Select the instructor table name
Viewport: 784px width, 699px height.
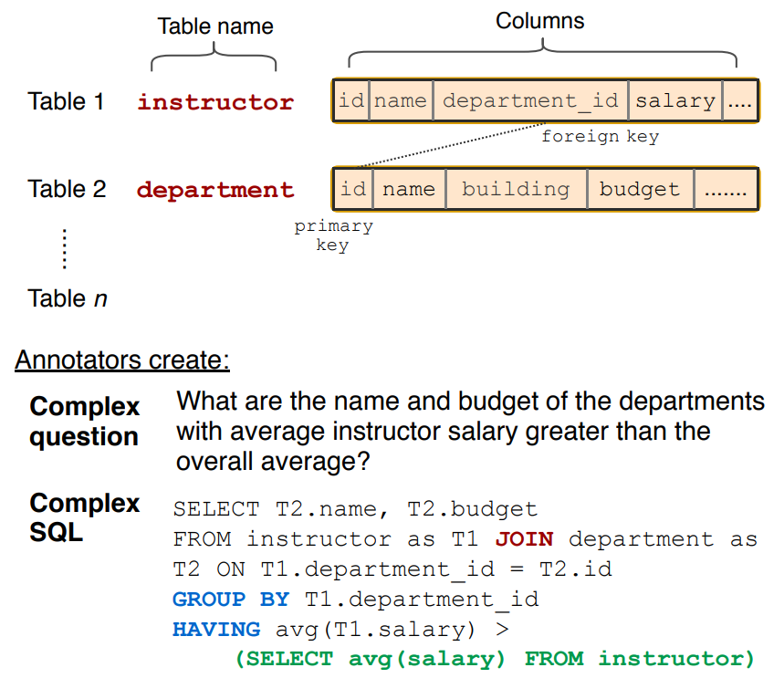[214, 101]
